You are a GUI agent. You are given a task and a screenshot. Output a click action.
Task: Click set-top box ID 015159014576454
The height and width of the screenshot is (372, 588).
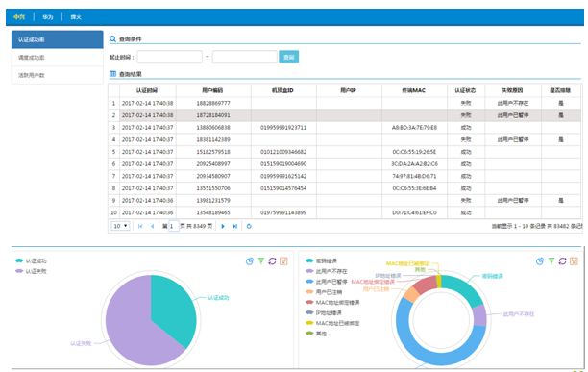(283, 188)
